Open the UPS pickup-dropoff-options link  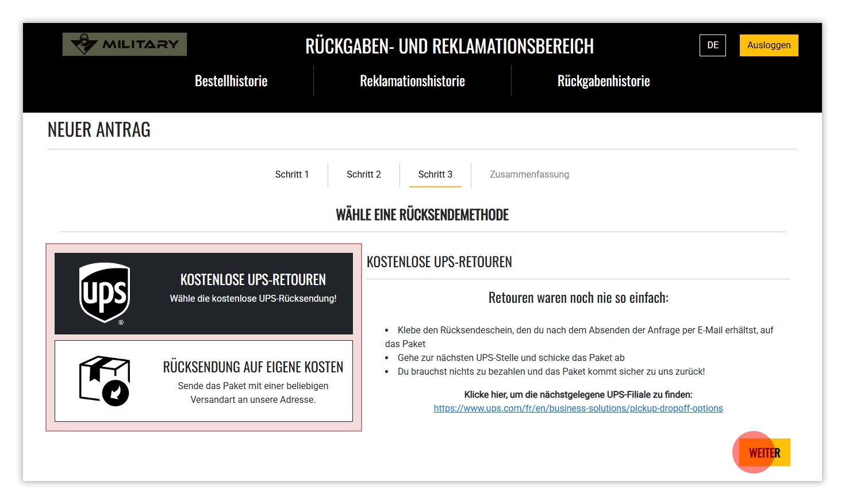point(578,409)
